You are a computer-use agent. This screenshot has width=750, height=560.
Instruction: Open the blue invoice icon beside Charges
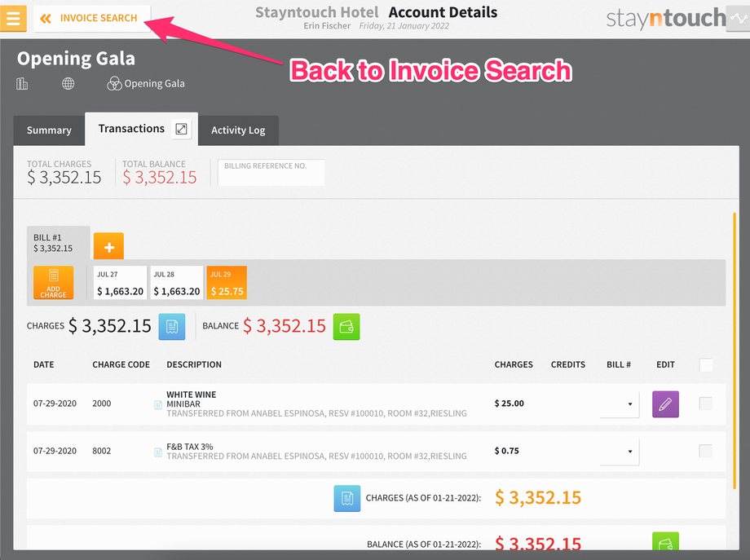pos(172,327)
